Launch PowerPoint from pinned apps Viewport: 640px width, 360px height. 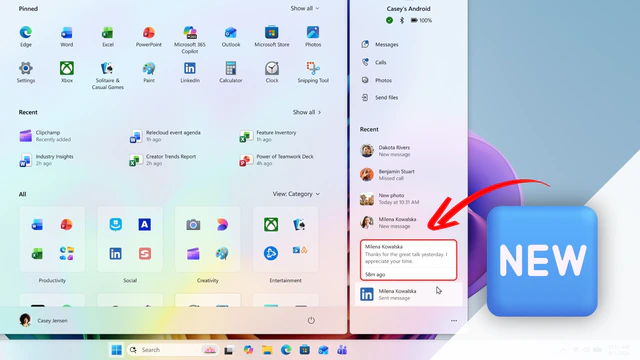[149, 36]
